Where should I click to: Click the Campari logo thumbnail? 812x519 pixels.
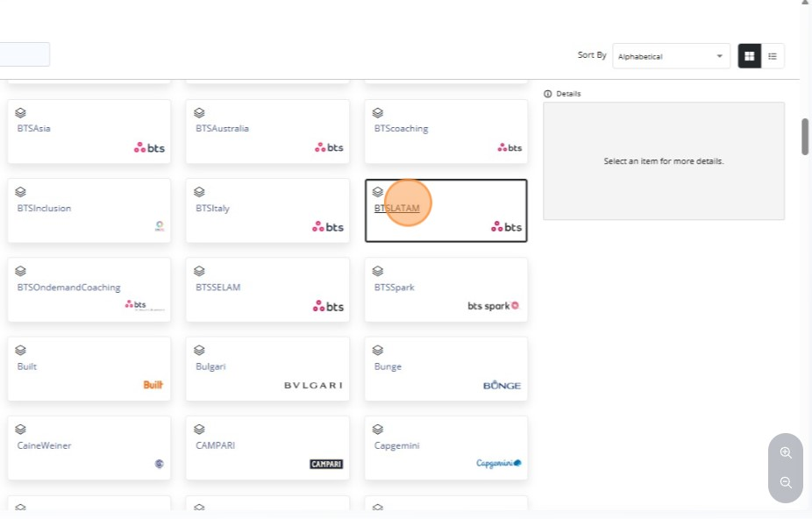tap(326, 464)
